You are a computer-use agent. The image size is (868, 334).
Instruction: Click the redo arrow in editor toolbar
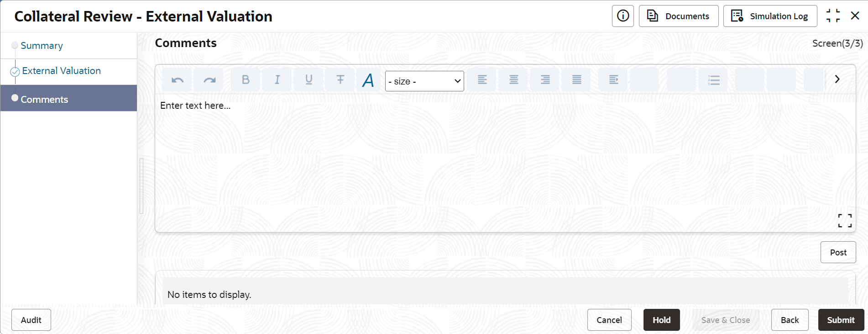pos(209,80)
